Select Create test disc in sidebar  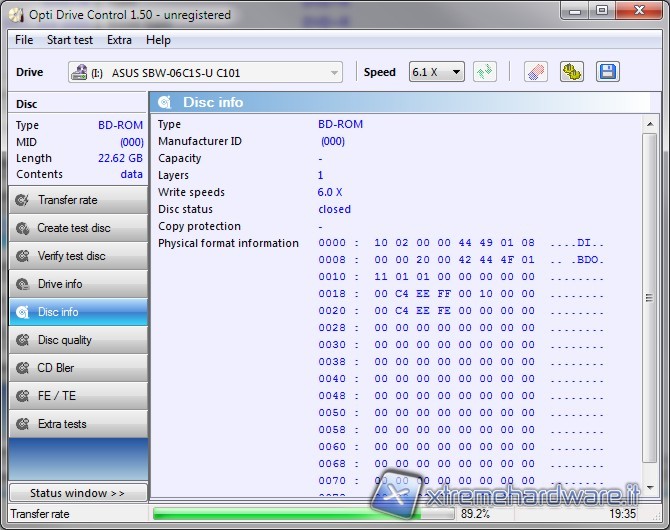(x=77, y=228)
